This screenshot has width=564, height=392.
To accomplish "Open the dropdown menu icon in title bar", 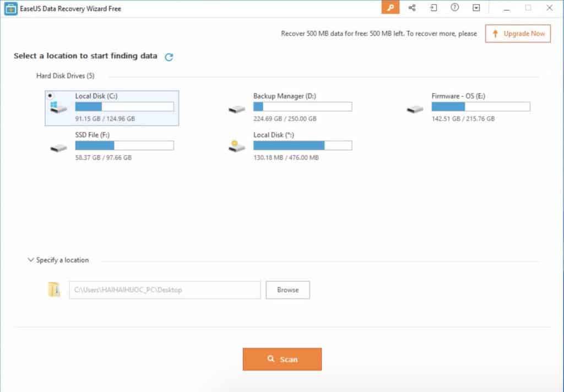I will point(476,8).
